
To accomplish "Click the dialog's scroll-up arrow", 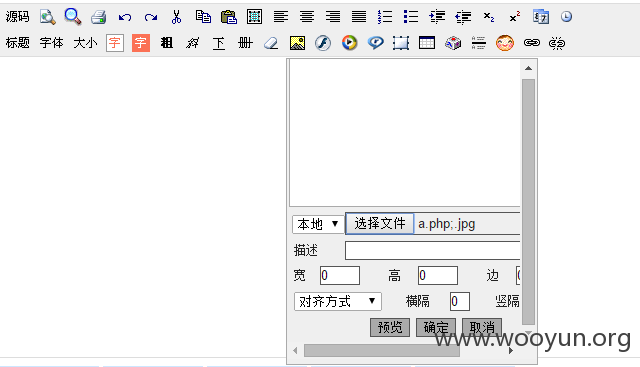I will [x=528, y=68].
